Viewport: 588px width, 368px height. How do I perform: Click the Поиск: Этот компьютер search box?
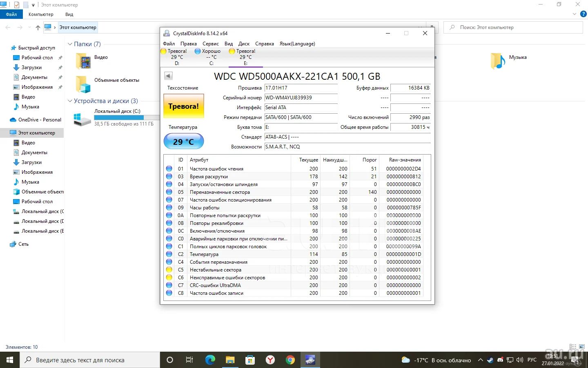[513, 27]
